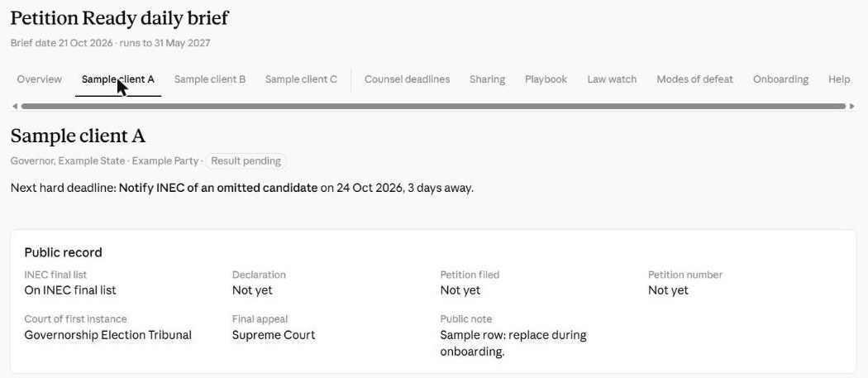Click the 'Public note' field label

coord(466,319)
